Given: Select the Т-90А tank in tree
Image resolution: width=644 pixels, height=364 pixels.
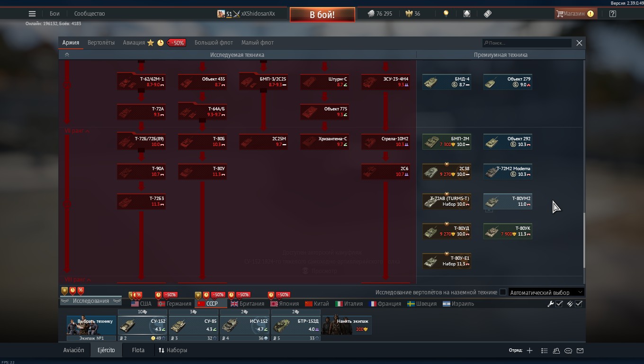Looking at the screenshot, I should tap(141, 172).
